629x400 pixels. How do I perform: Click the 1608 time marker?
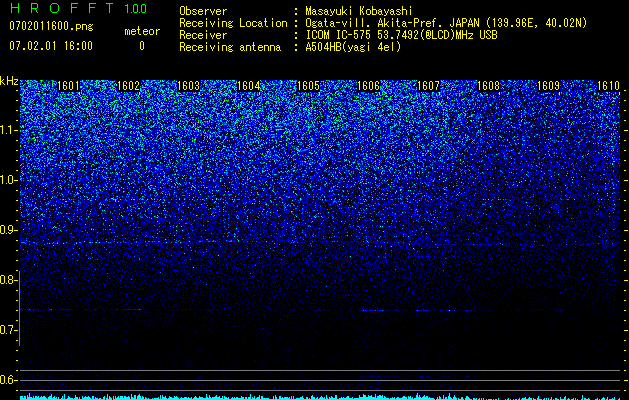coord(488,86)
